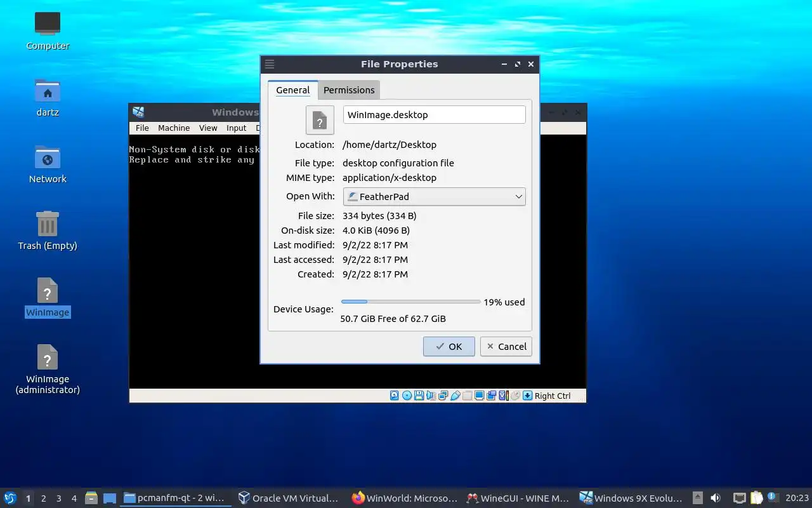Click the File Properties title bar text

[399, 64]
